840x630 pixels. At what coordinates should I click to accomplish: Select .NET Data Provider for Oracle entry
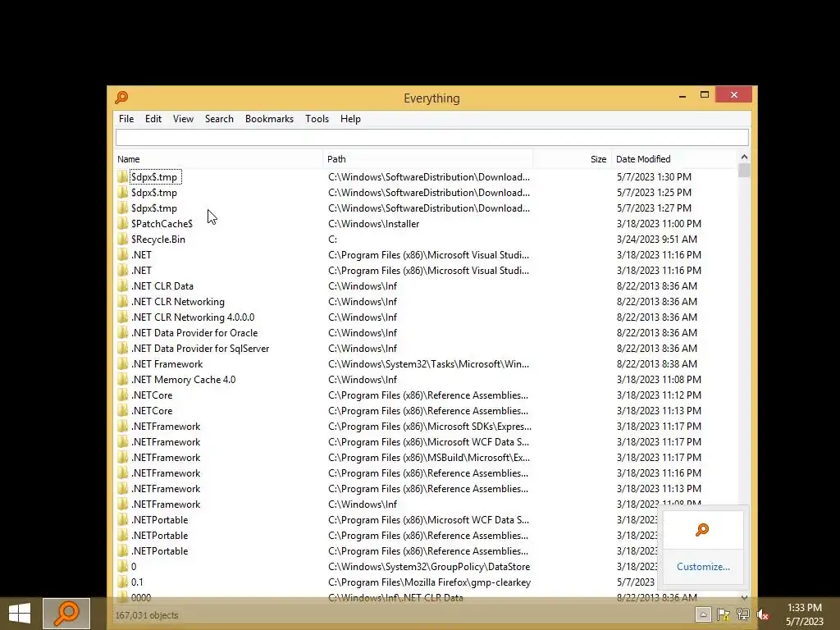coord(194,332)
